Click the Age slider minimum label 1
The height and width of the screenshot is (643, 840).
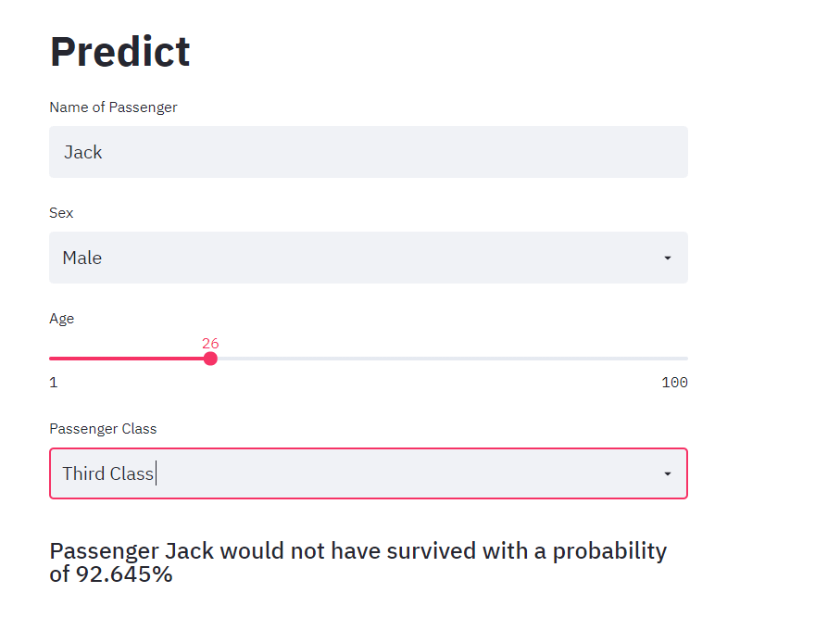54,383
